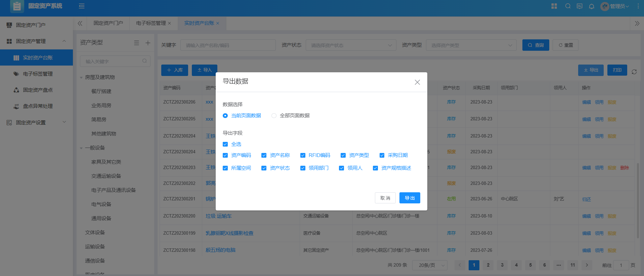Uncheck the RFID编码 export field

[303, 155]
